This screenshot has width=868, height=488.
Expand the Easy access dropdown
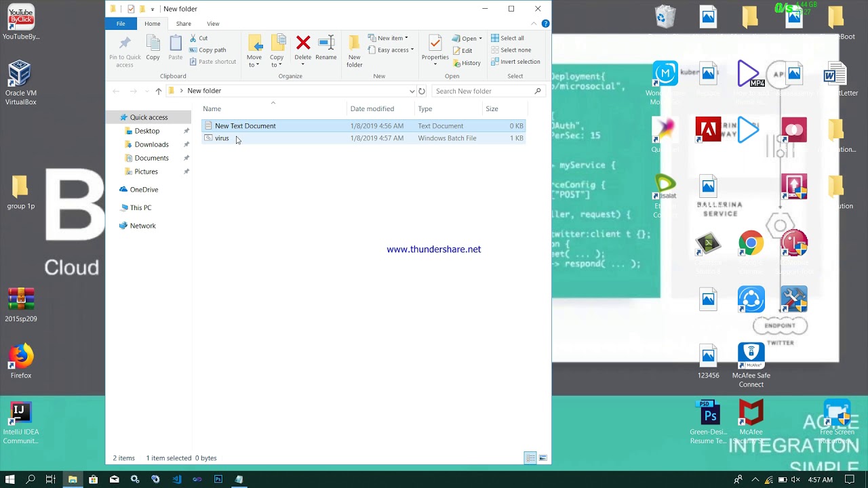coord(391,50)
